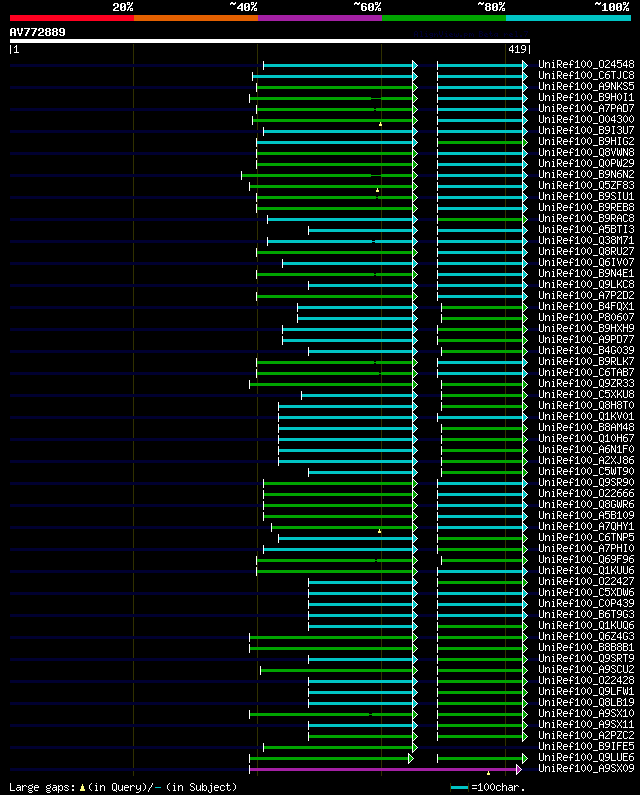Screen dimensions: 640x795
Task: Select the UniRef100_B9N4E1 label
Action: (x=586, y=274)
